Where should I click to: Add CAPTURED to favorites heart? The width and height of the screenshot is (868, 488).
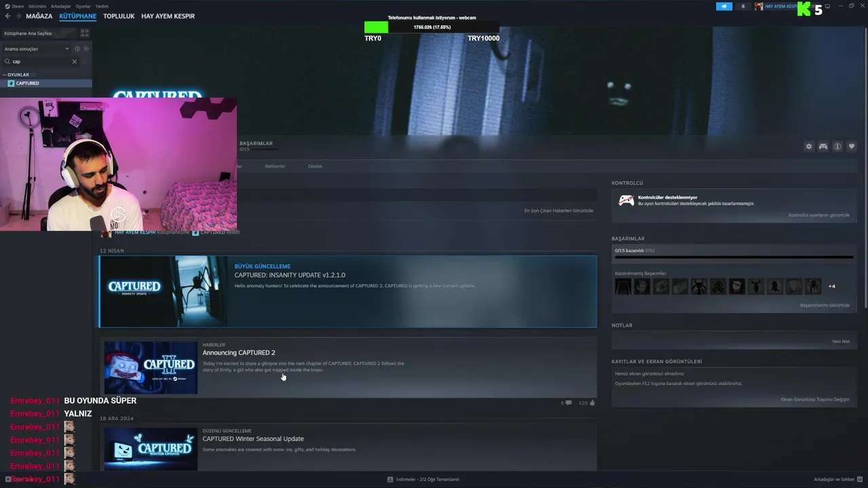852,146
